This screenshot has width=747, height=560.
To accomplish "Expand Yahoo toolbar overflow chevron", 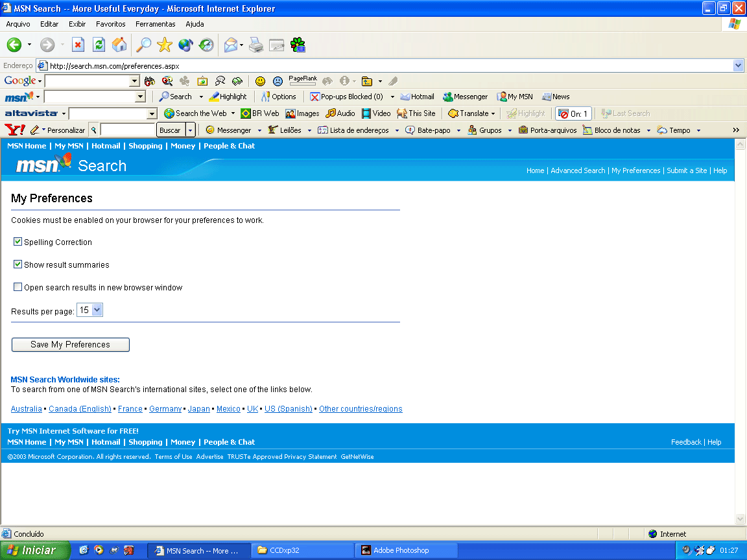I will 736,130.
